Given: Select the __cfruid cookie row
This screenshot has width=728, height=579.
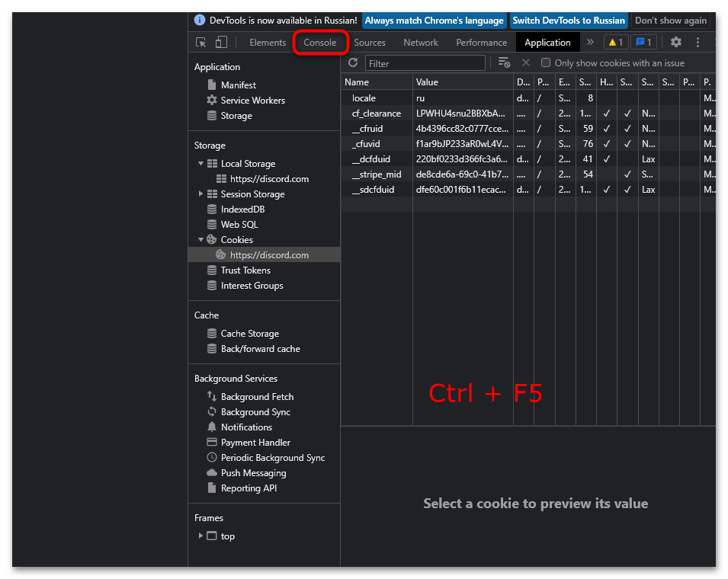Looking at the screenshot, I should (528, 129).
